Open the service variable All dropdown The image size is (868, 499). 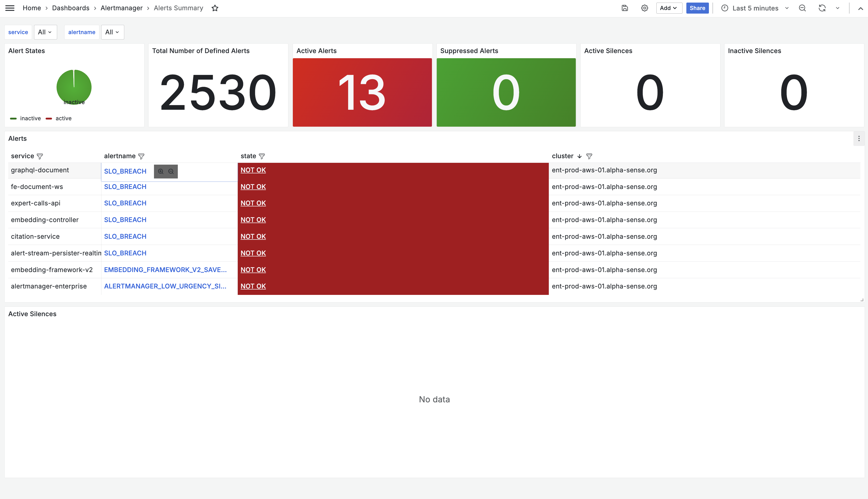point(45,32)
